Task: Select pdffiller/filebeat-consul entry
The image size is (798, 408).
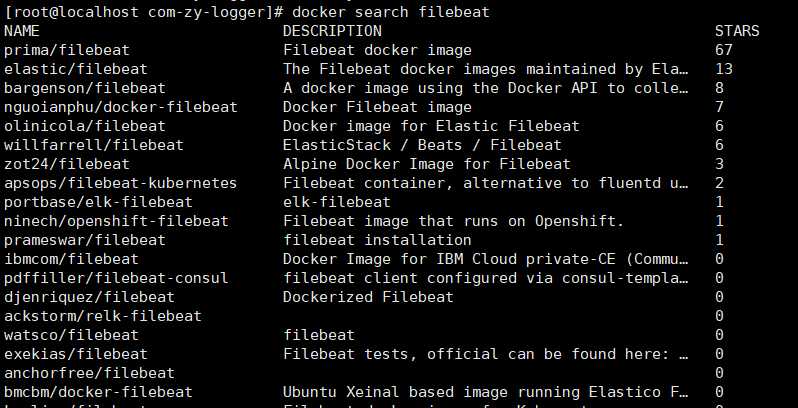Action: [117, 278]
